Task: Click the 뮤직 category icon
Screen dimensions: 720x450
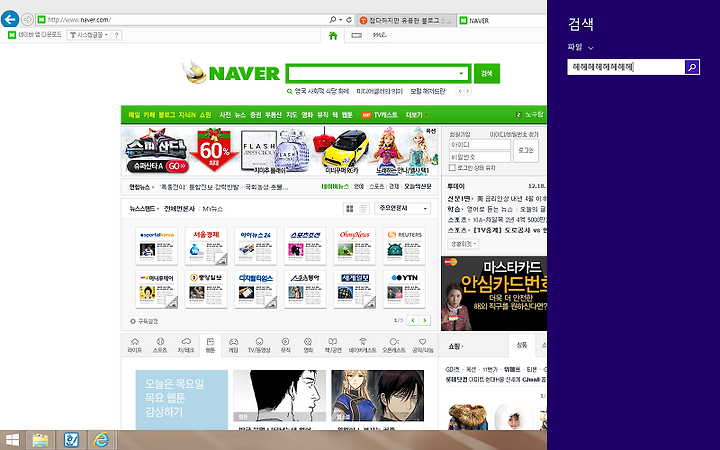Action: tap(285, 345)
